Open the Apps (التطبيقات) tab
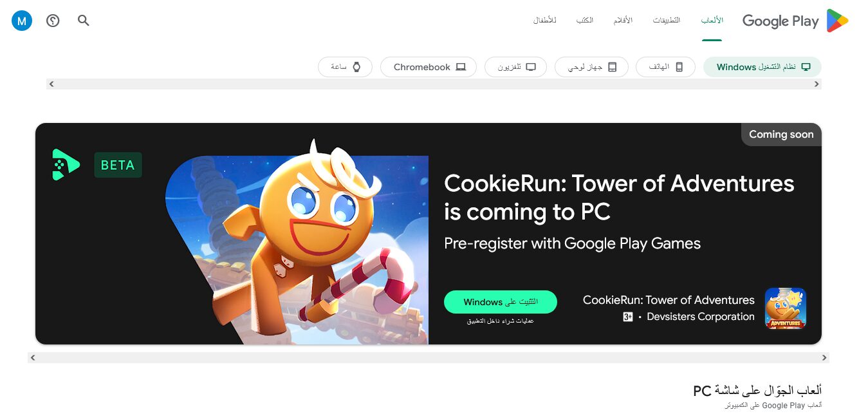Screen dimensions: 868x414 (x=667, y=21)
